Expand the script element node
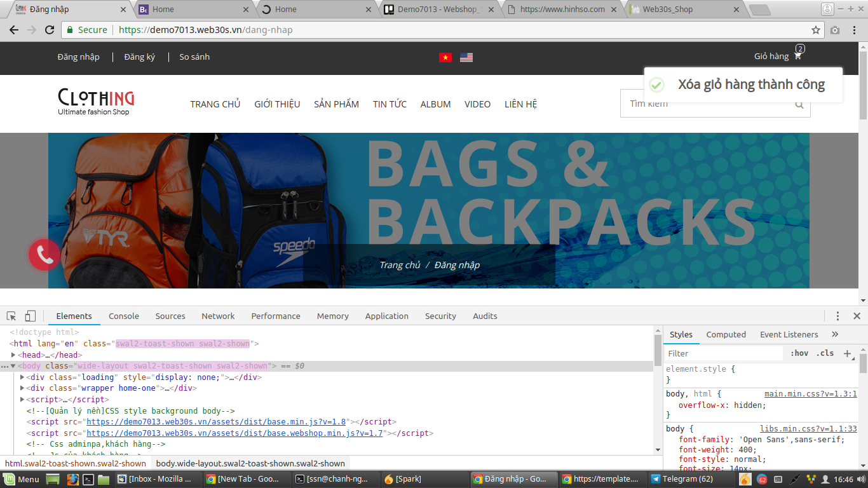This screenshot has width=868, height=488. (23, 400)
